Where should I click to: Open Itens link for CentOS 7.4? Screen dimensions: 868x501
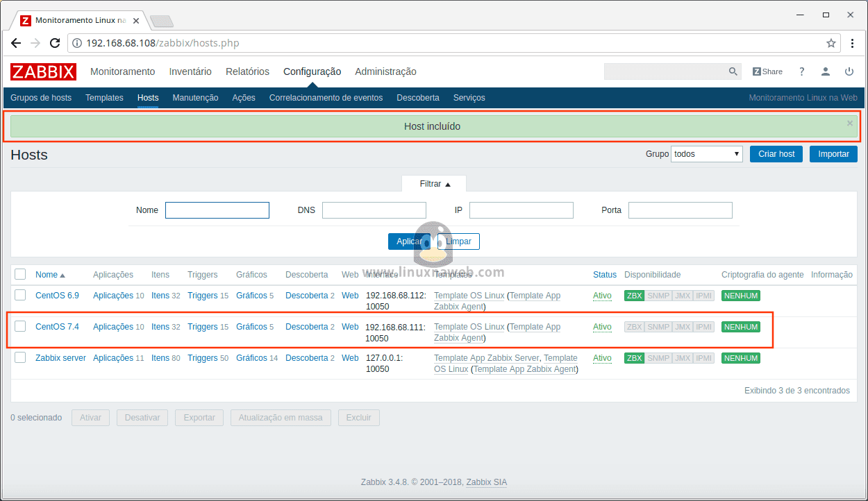[160, 327]
